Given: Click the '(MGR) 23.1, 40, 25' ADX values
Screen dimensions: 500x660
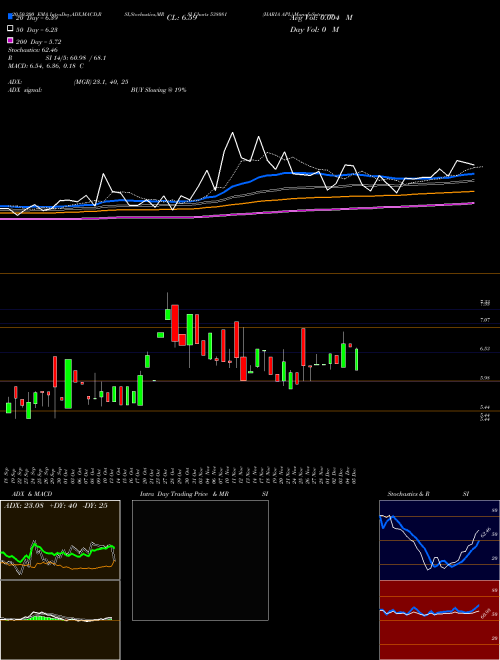Looking at the screenshot, I should tap(101, 82).
